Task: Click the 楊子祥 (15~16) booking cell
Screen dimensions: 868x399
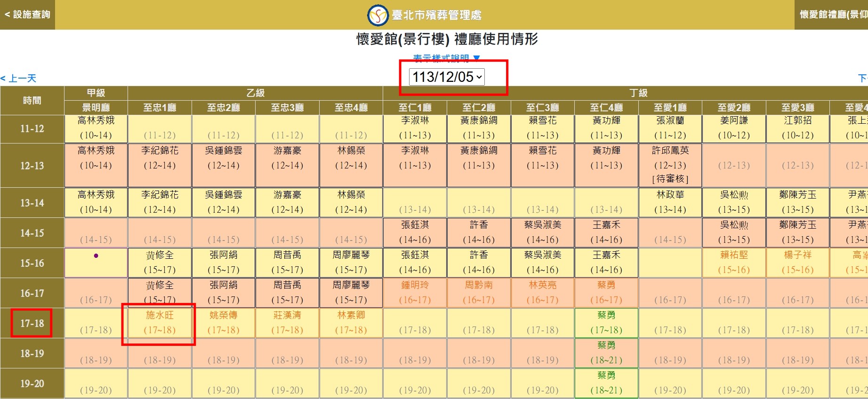Action: tap(798, 263)
